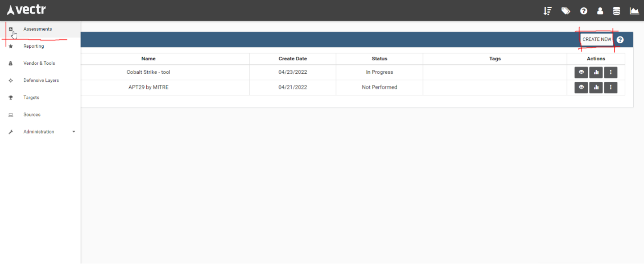
Task: Open the user profile icon
Action: point(600,11)
